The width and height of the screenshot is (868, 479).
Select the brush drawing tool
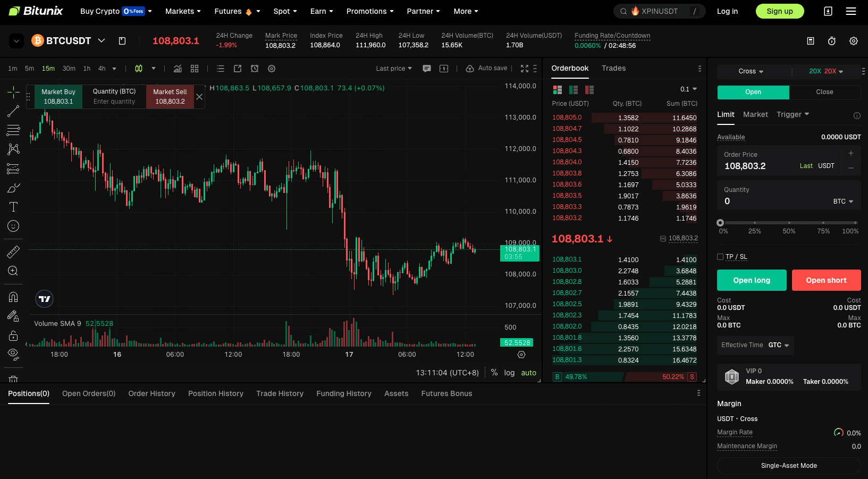pyautogui.click(x=13, y=188)
